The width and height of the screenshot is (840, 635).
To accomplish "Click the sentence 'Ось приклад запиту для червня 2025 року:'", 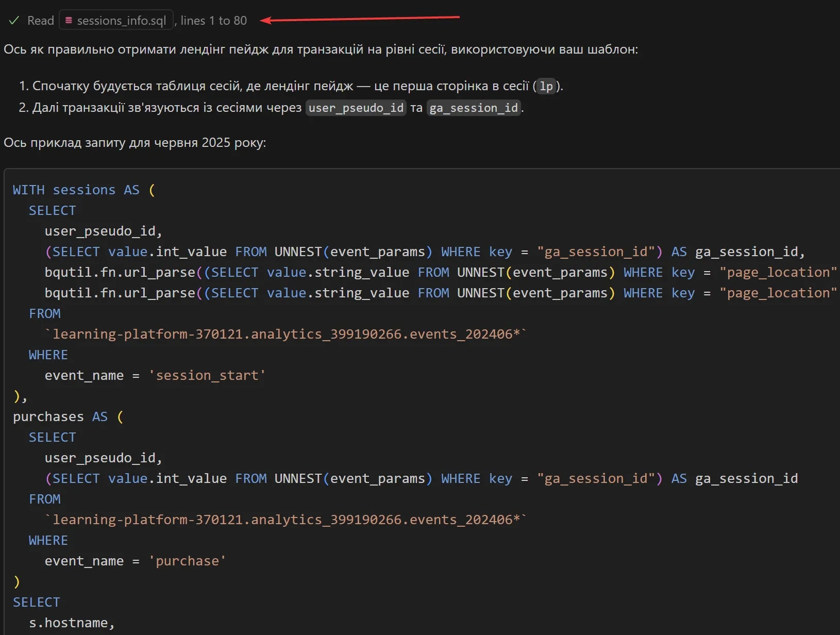I will coord(135,143).
